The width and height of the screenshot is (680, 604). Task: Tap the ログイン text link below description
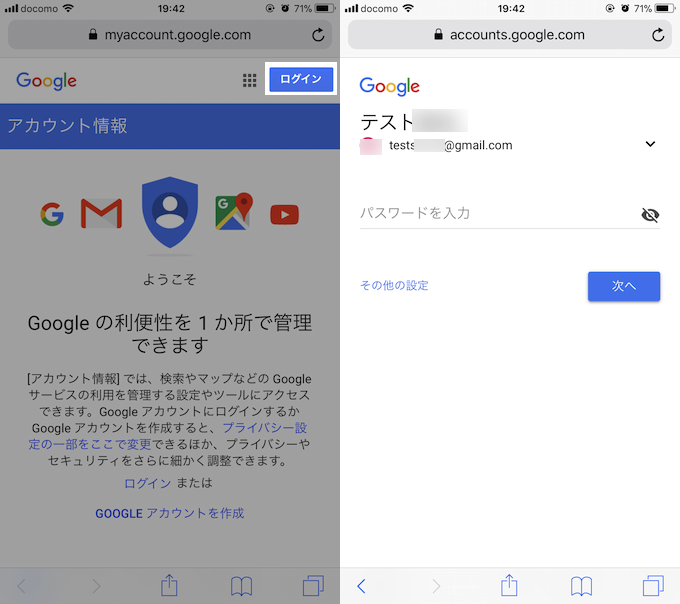[147, 483]
